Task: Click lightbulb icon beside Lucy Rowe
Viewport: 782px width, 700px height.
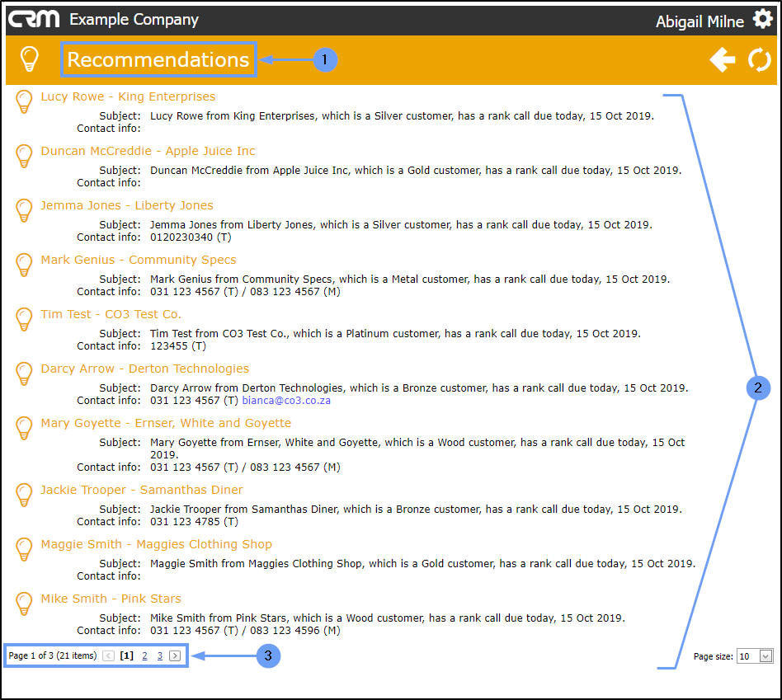Action: [x=24, y=101]
